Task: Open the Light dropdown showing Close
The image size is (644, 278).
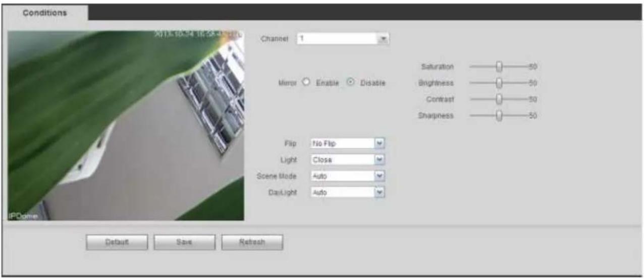Action: [347, 159]
